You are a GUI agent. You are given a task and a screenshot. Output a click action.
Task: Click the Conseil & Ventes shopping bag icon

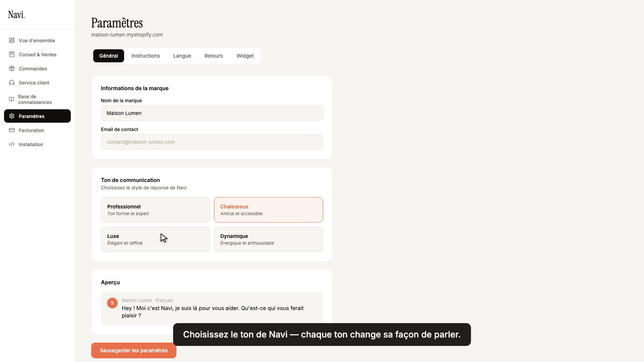(12, 54)
